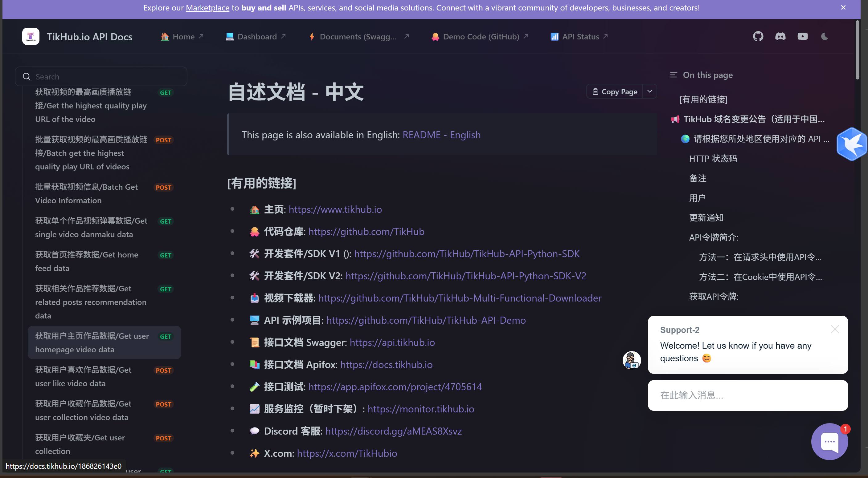Open the YouTube icon in header
This screenshot has width=868, height=478.
pos(802,36)
